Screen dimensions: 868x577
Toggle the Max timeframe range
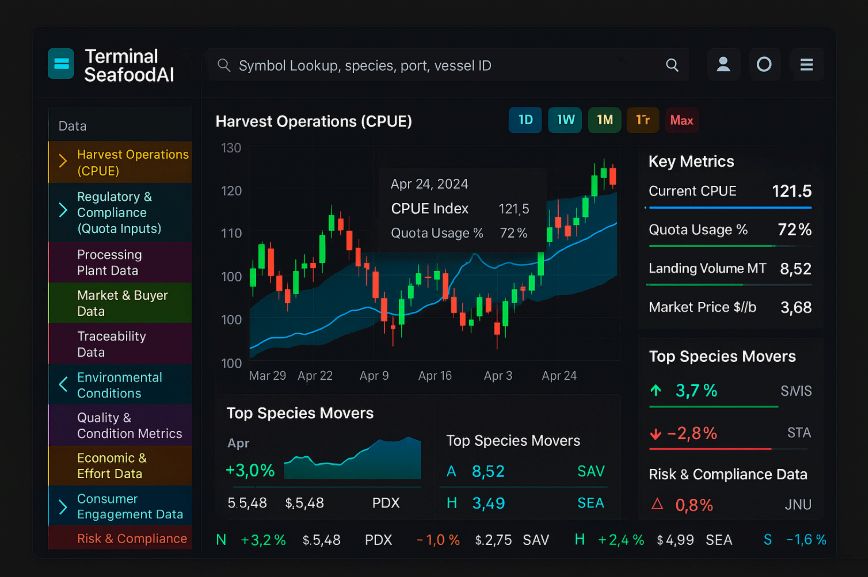click(682, 120)
